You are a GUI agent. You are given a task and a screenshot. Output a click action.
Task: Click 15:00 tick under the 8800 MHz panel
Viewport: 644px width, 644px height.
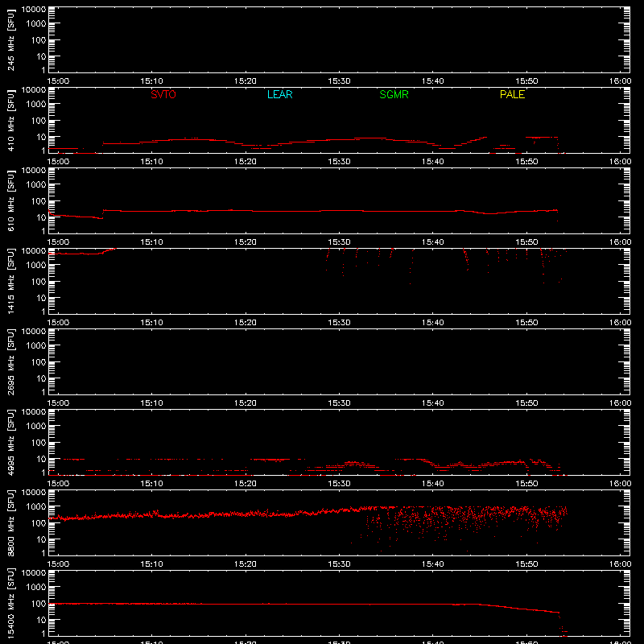pos(58,564)
